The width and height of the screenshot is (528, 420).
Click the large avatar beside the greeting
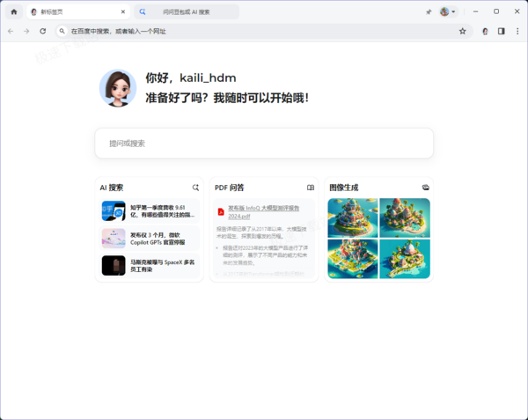coord(118,88)
